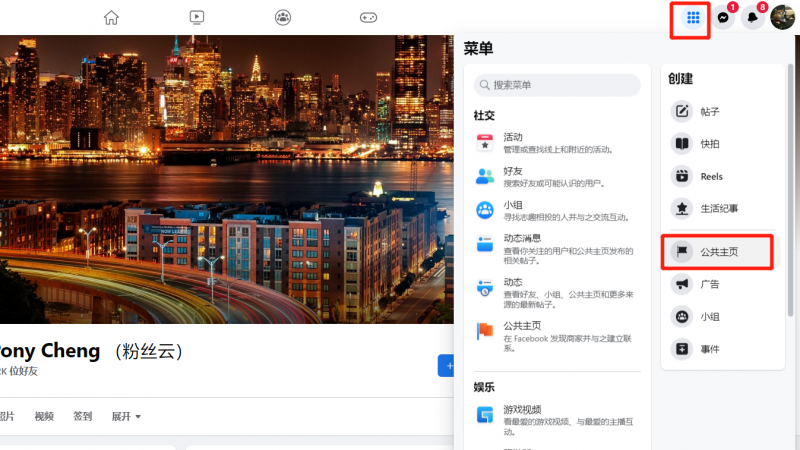This screenshot has height=450, width=800.
Task: Open Messenger chats icon
Action: (x=723, y=18)
